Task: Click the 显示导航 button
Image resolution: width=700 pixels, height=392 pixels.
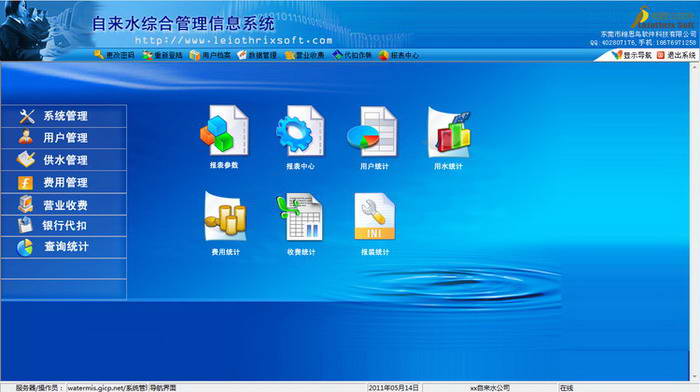Action: [x=632, y=55]
